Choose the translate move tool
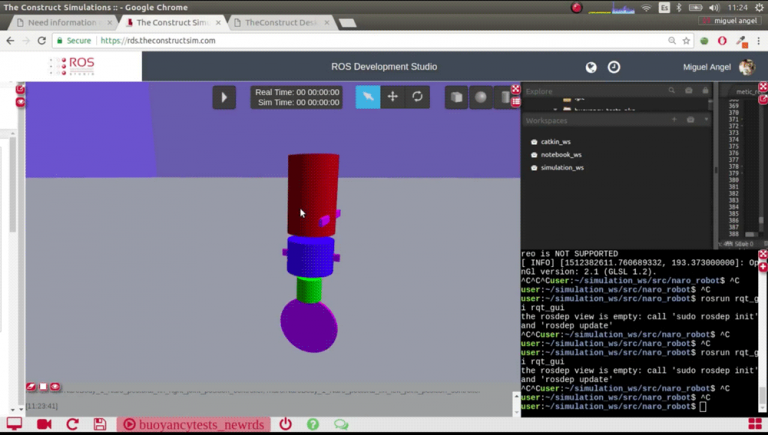The height and width of the screenshot is (435, 768). click(x=392, y=97)
